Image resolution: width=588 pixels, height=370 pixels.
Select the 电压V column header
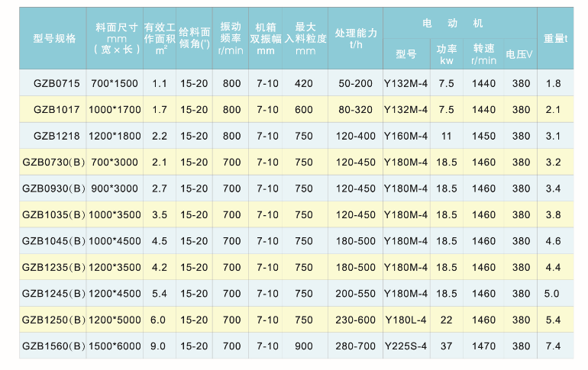[519, 54]
